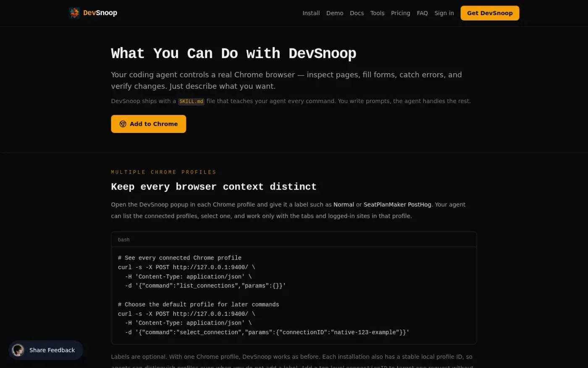Click Sign in
This screenshot has width=588, height=368.
pos(444,13)
